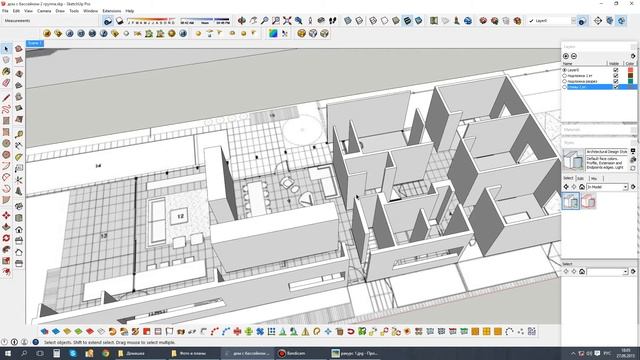Switch to the Edit tab in Styles
The height and width of the screenshot is (360, 640).
(x=580, y=178)
